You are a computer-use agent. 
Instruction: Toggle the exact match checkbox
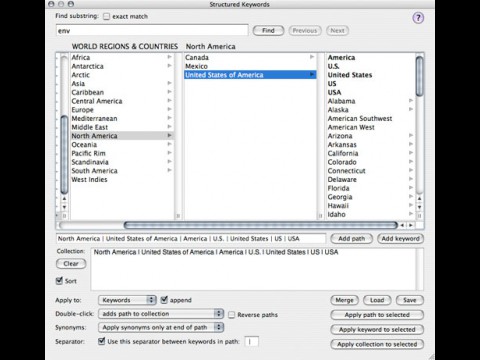point(106,16)
